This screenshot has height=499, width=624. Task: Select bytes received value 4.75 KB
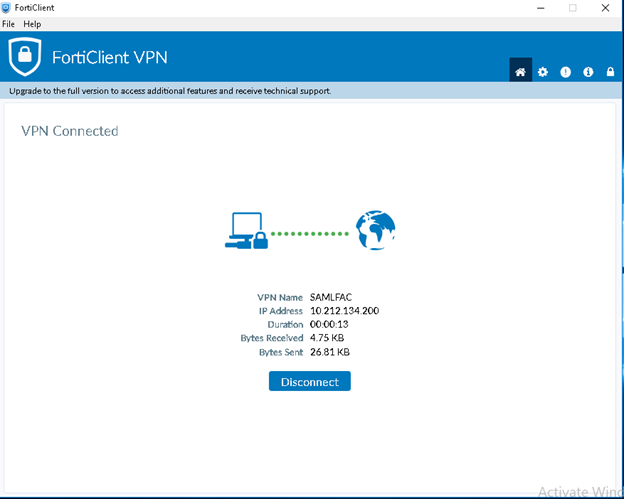coord(327,338)
